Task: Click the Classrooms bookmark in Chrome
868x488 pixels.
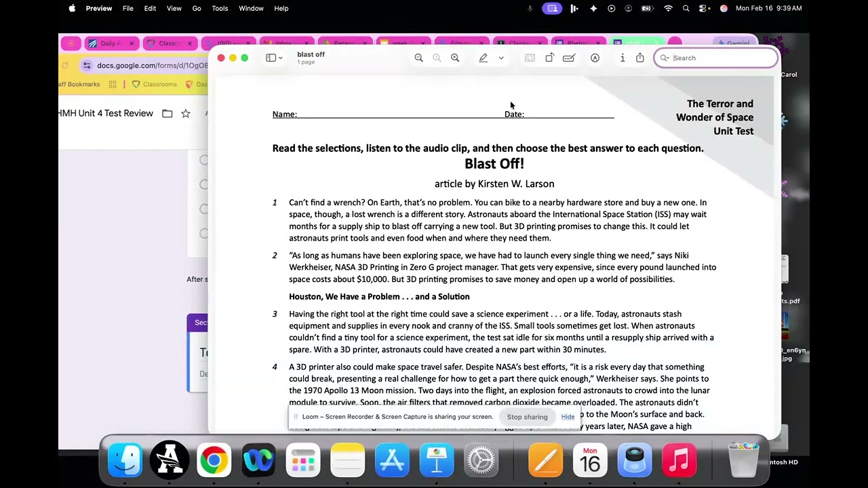Action: pos(154,84)
